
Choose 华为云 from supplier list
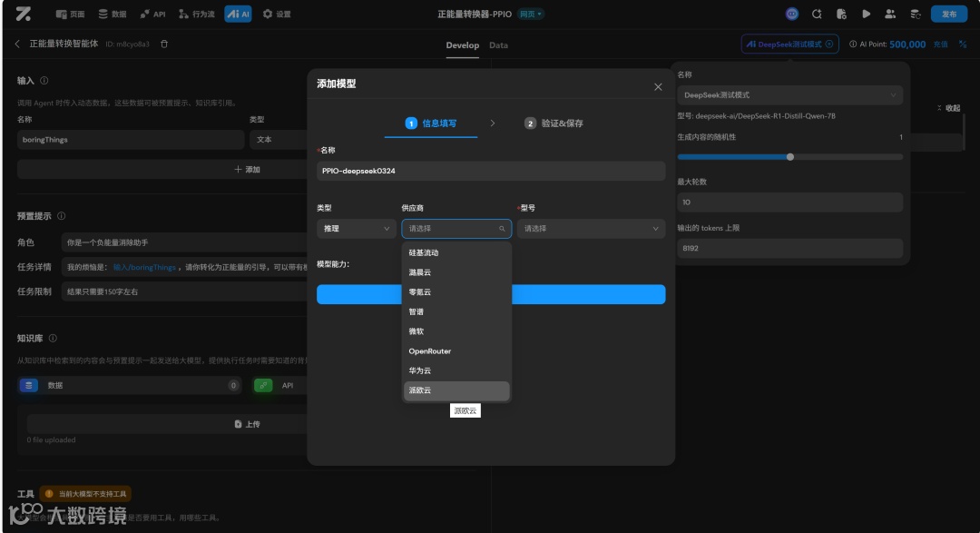[x=456, y=370]
